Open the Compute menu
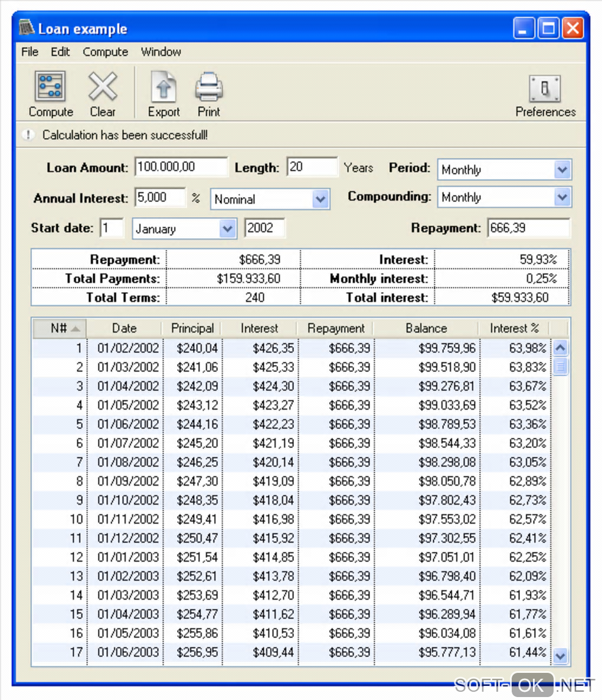 click(x=105, y=52)
